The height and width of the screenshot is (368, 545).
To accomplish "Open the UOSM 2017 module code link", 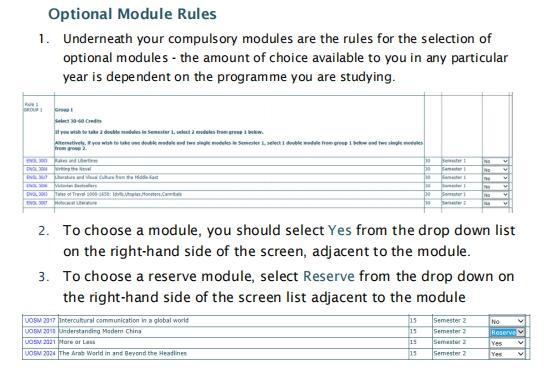I will click(40, 320).
